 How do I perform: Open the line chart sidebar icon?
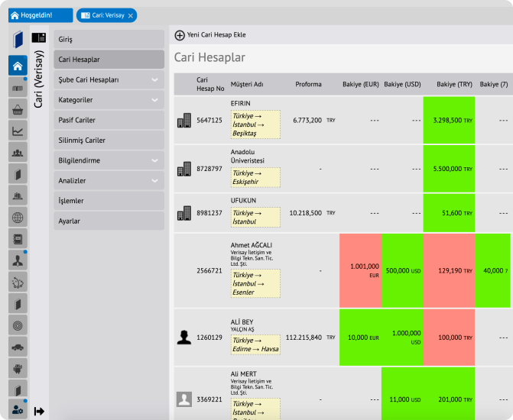point(18,131)
